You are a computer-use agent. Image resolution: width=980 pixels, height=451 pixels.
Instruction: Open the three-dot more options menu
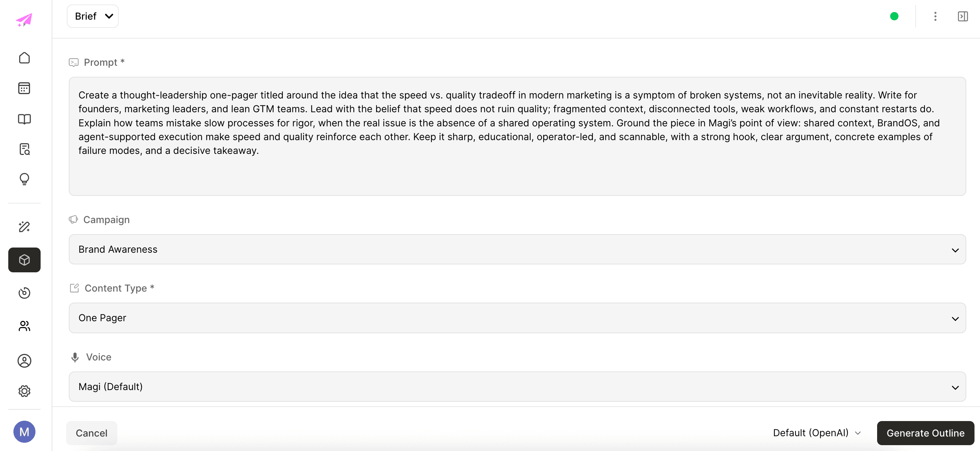[x=935, y=17]
